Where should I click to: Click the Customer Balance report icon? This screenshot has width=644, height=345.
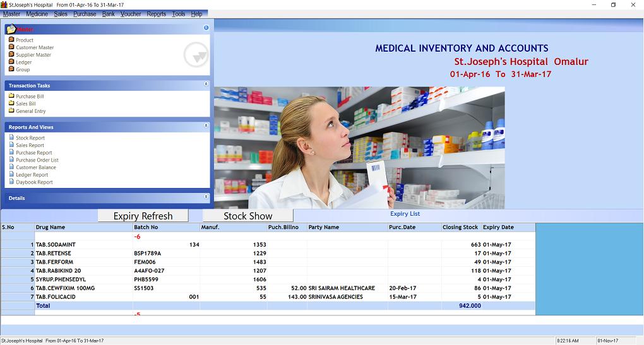11,167
